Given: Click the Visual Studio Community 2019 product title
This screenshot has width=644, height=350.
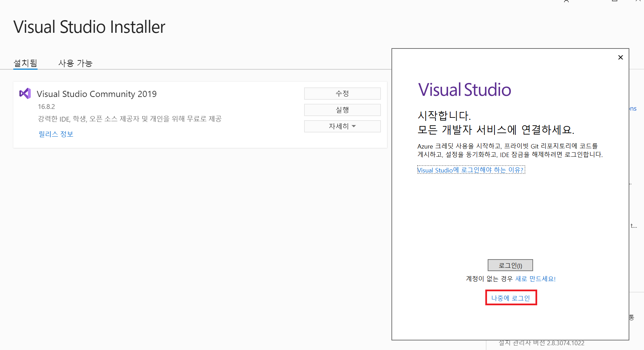Looking at the screenshot, I should pyautogui.click(x=97, y=94).
